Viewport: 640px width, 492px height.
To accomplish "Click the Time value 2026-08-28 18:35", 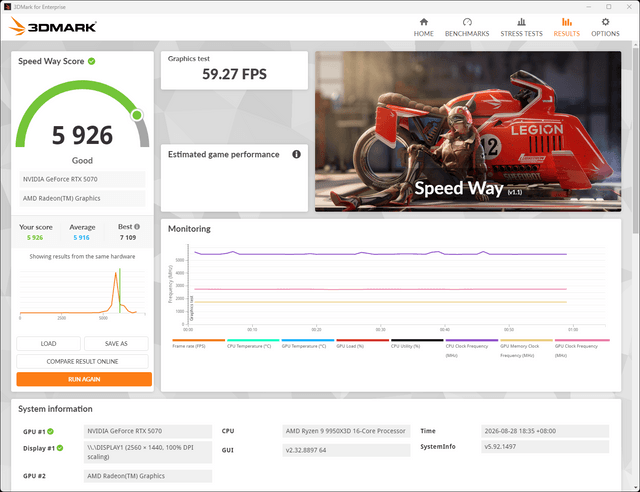I will click(x=545, y=431).
